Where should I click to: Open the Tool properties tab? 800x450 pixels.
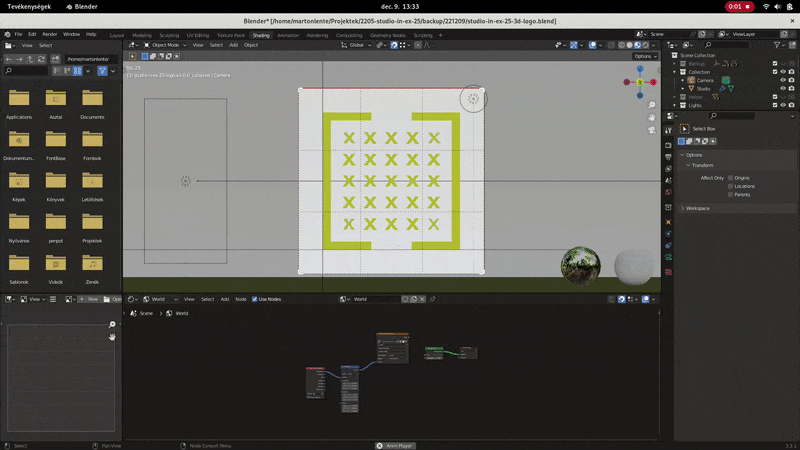coord(668,131)
